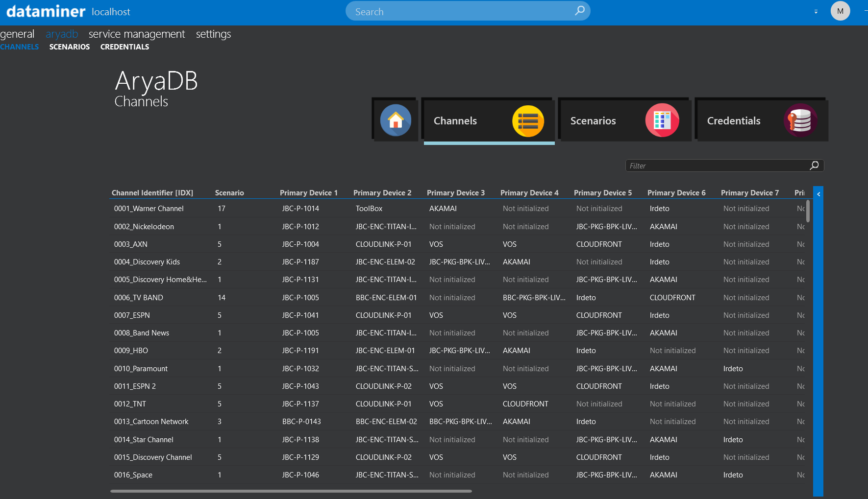The height and width of the screenshot is (499, 868).
Task: Sort by Primary Device 5 column header
Action: point(603,193)
